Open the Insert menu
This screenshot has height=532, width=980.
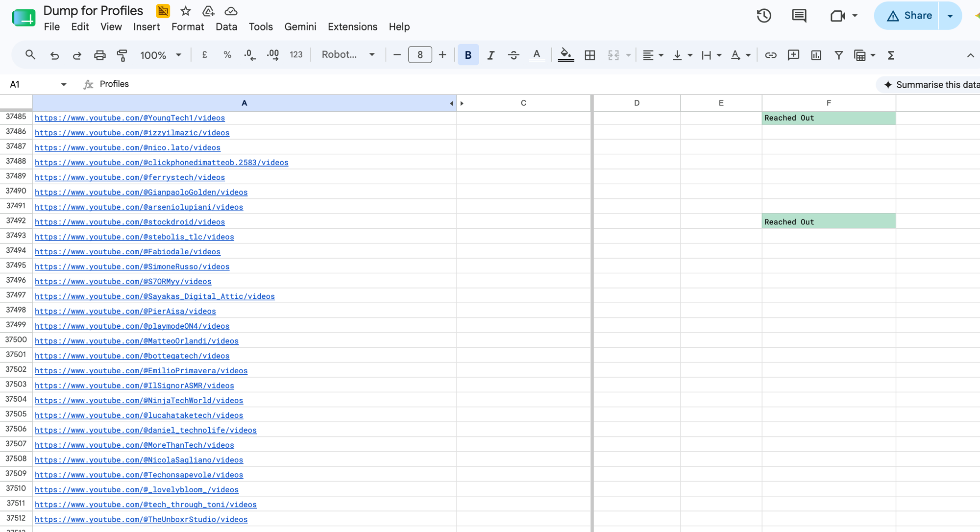[x=147, y=26]
